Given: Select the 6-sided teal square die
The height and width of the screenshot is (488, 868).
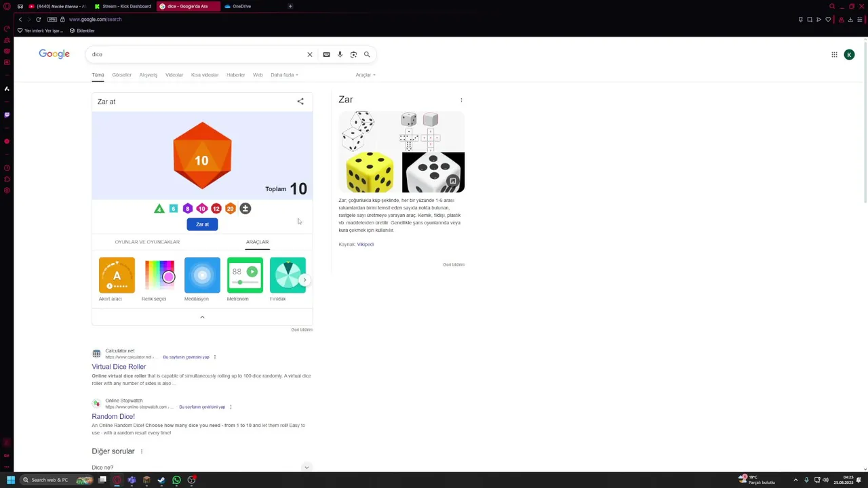Looking at the screenshot, I should 174,209.
